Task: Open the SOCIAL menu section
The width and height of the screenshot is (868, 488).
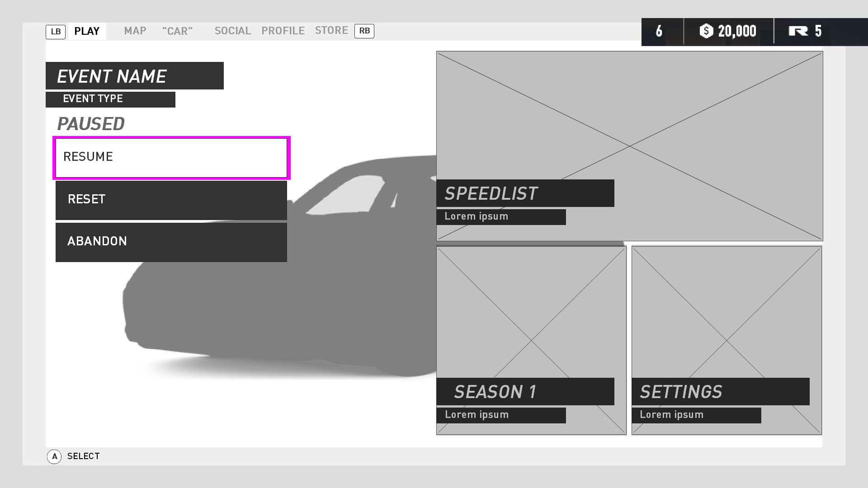Action: pyautogui.click(x=233, y=31)
